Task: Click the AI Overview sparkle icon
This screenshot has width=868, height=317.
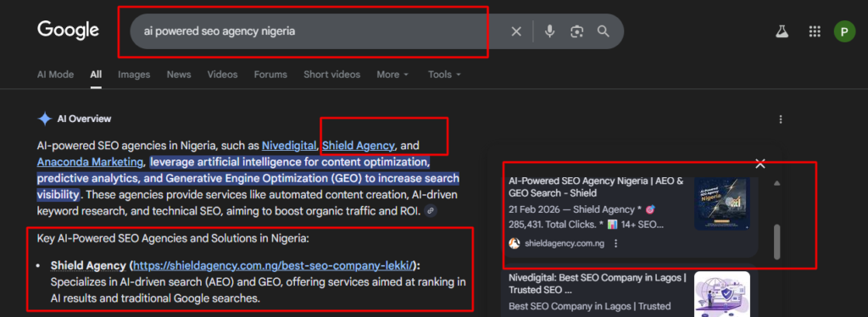Action: [x=45, y=119]
